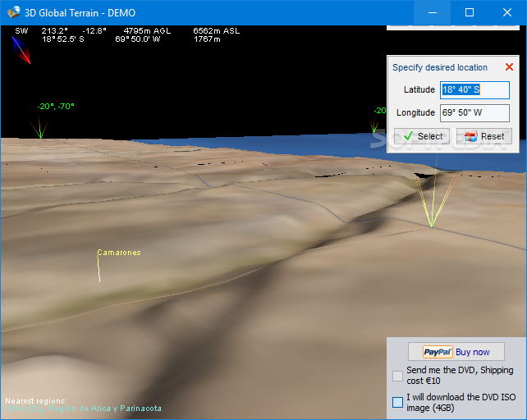Screen dimensions: 527x420
Task: Click the 4795m AGL altitude readout
Action: click(147, 31)
